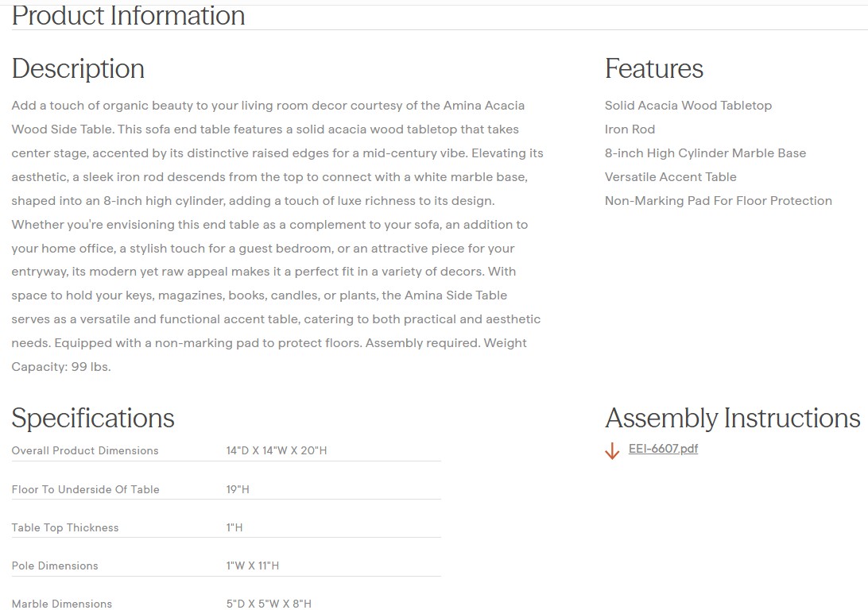Select the Iron Rod feature item
Screen dimensions: 868x610
(x=630, y=129)
